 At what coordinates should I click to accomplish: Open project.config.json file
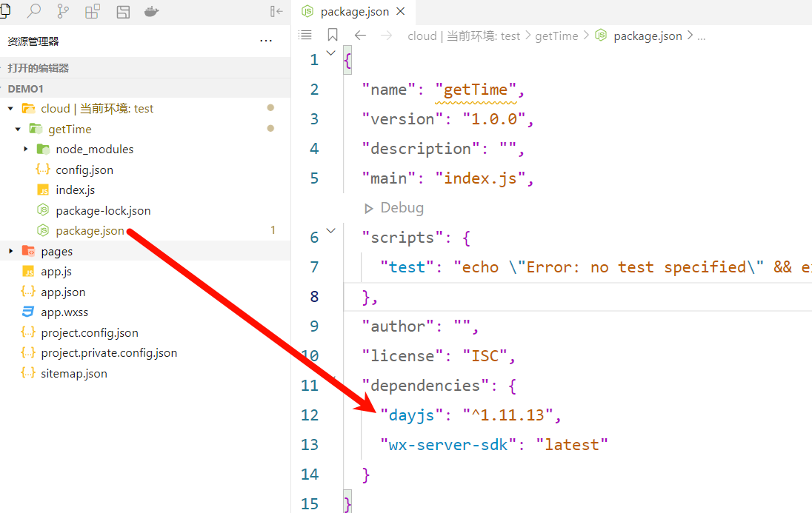(90, 333)
